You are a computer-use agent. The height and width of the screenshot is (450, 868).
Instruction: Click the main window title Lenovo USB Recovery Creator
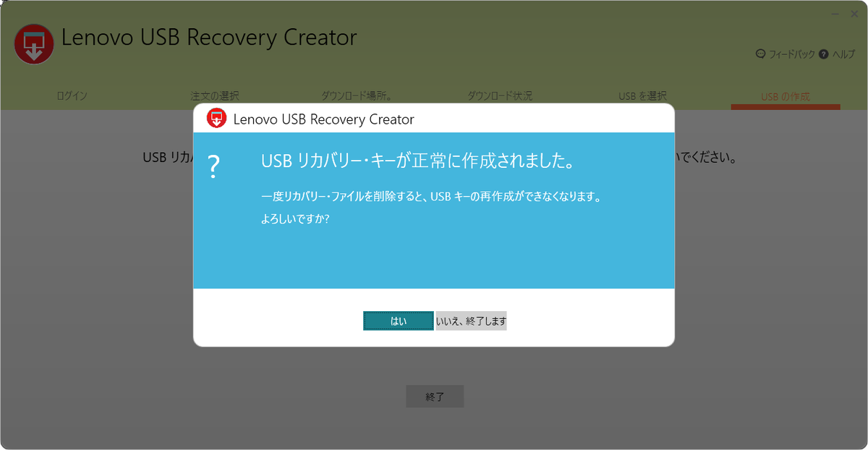209,38
